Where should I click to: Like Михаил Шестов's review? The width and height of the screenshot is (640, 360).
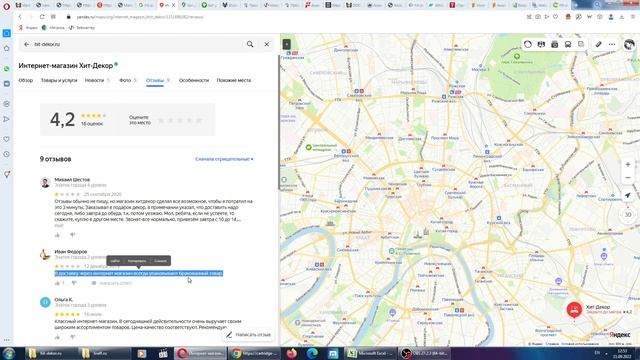coord(57,235)
